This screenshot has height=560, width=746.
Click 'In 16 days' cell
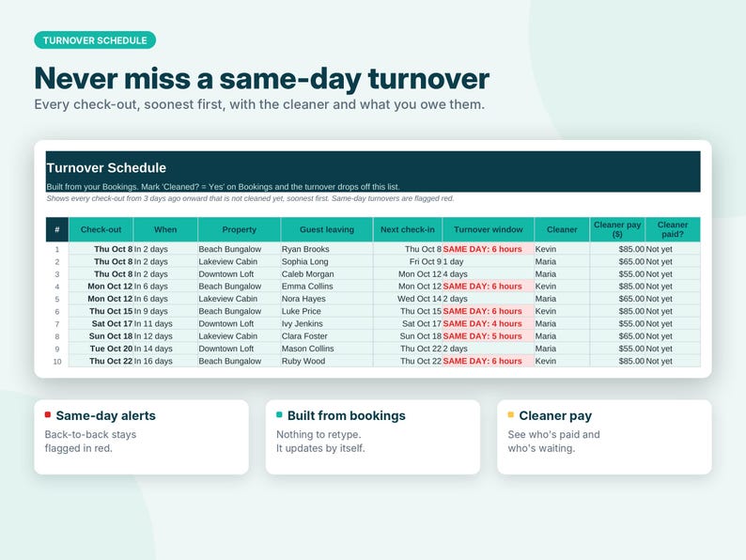pyautogui.click(x=165, y=361)
